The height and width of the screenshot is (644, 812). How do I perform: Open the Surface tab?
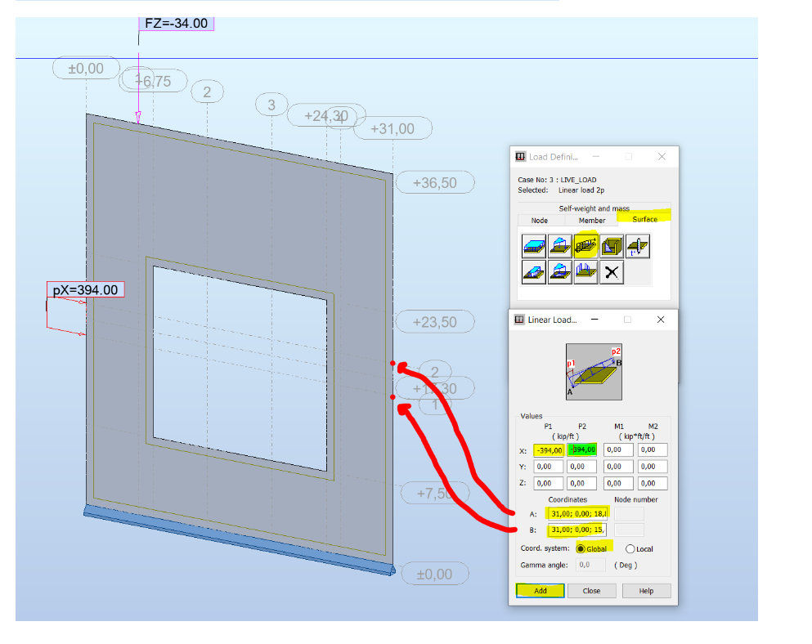click(644, 218)
